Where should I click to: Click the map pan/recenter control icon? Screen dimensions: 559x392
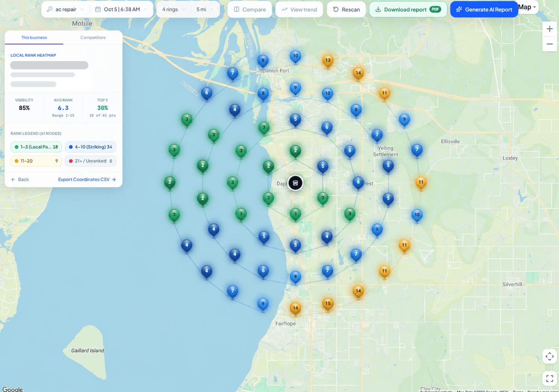coord(550,357)
